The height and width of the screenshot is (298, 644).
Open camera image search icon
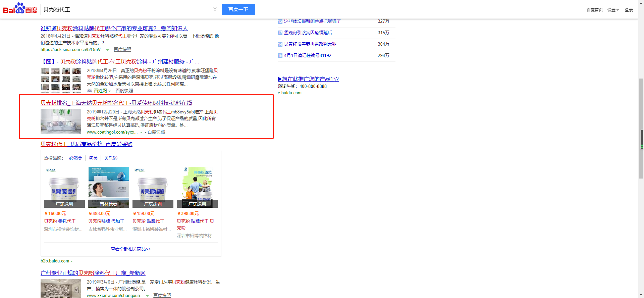coord(215,9)
